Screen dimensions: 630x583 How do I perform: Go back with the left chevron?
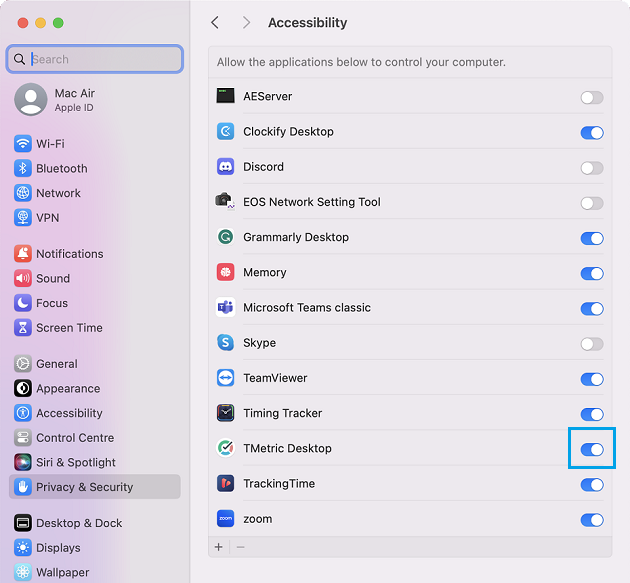[x=215, y=23]
